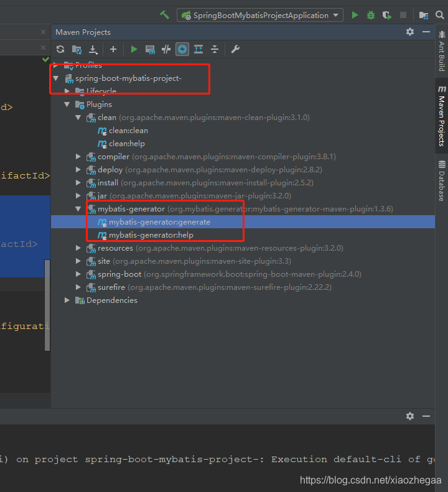
Task: Open Project Structure icon in top toolbar
Action: tap(424, 15)
